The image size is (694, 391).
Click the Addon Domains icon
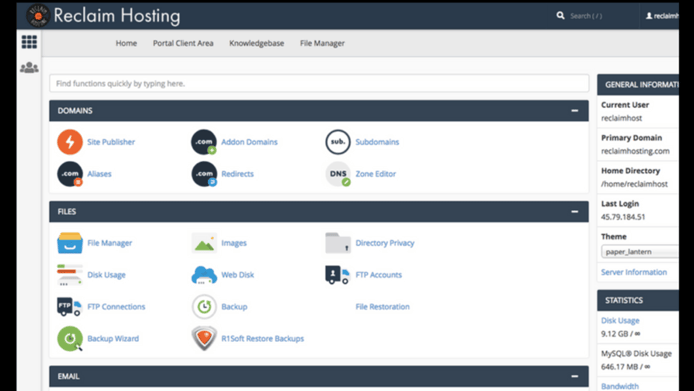click(x=204, y=142)
